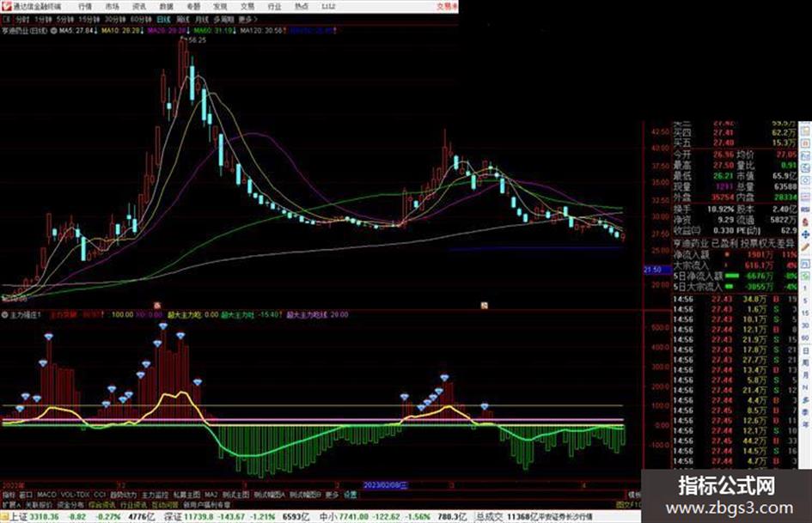Click the 窗口 tab at bottom

pos(26,495)
